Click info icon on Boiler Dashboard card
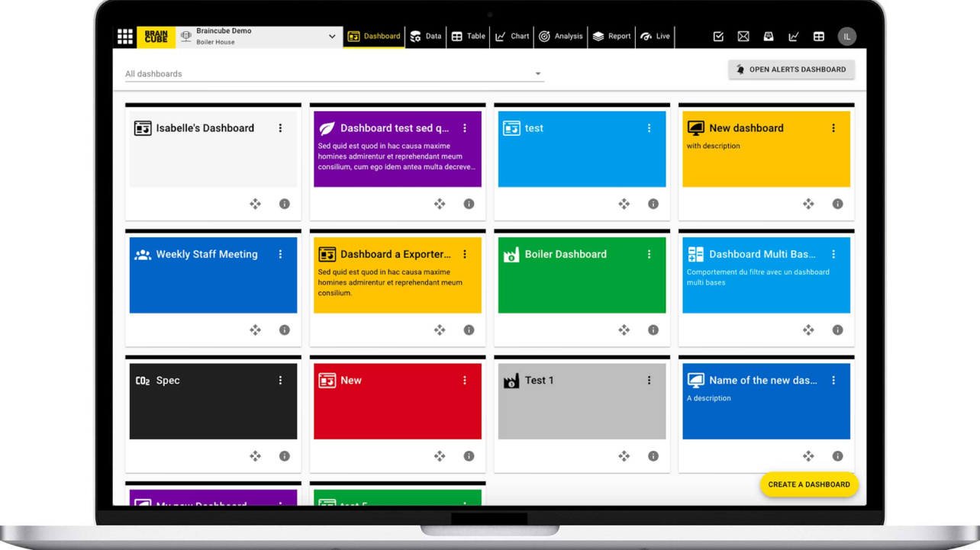The height and width of the screenshot is (550, 980). [653, 330]
